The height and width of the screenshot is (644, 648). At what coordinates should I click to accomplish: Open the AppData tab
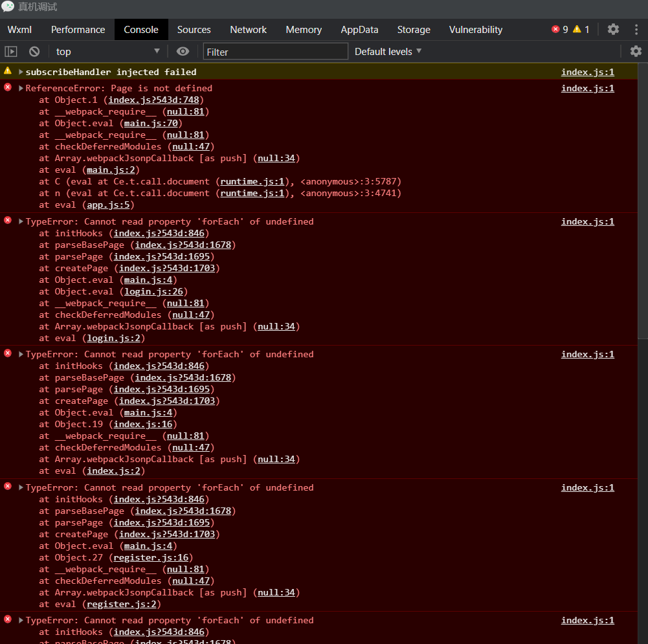359,30
